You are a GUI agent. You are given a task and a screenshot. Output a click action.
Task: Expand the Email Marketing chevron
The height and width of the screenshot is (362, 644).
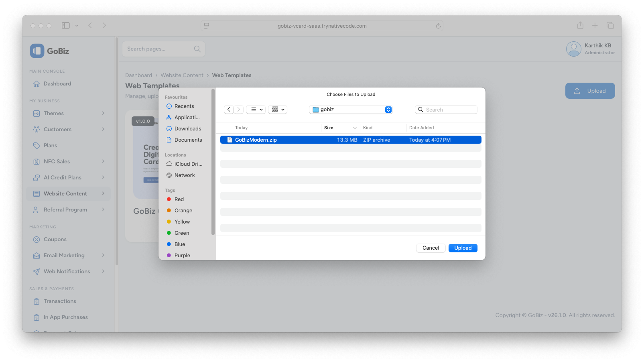pyautogui.click(x=103, y=255)
